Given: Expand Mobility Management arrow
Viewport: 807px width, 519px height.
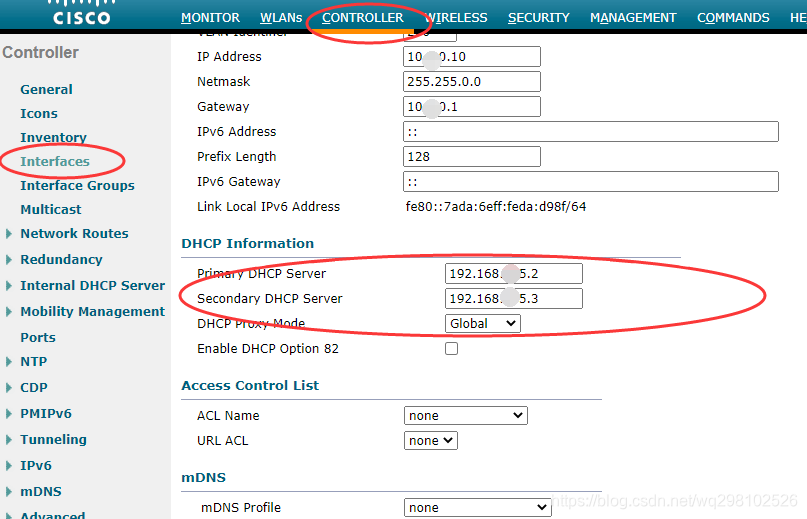Looking at the screenshot, I should (x=9, y=312).
